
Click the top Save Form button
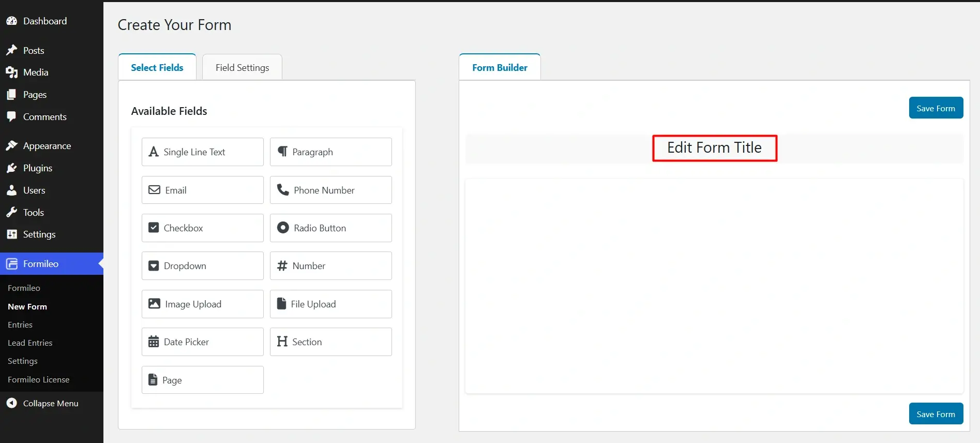click(936, 108)
